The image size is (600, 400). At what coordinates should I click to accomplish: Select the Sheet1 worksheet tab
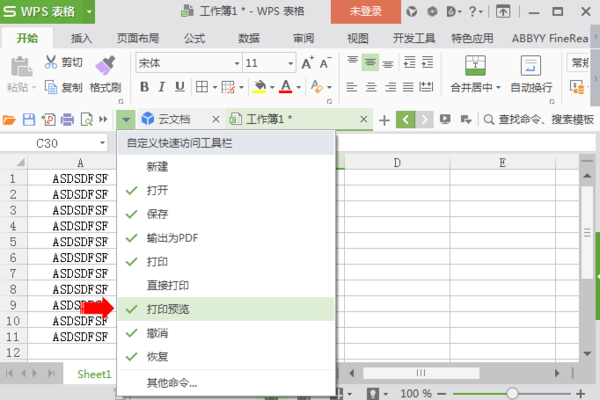[94, 374]
